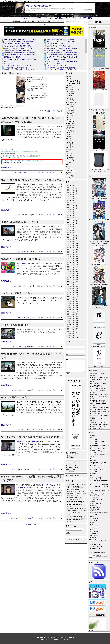Click the large blue RSS feed icon
The height and width of the screenshot is (644, 110).
[x=99, y=571]
